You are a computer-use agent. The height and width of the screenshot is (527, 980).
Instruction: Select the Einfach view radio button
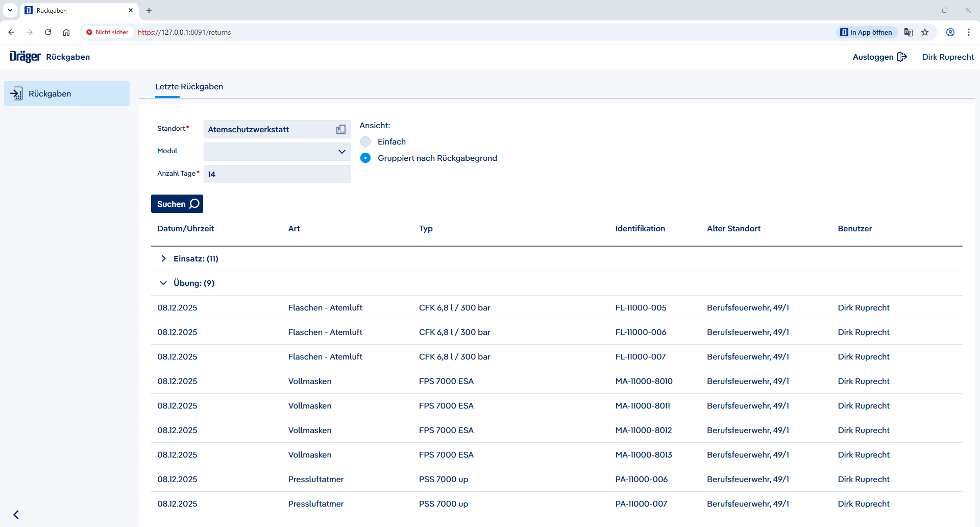(x=365, y=142)
